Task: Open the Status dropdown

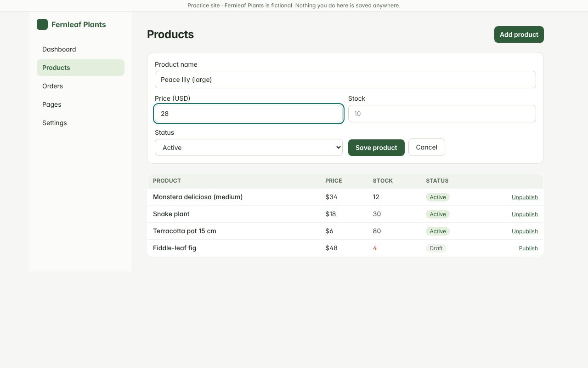Action: [249, 148]
